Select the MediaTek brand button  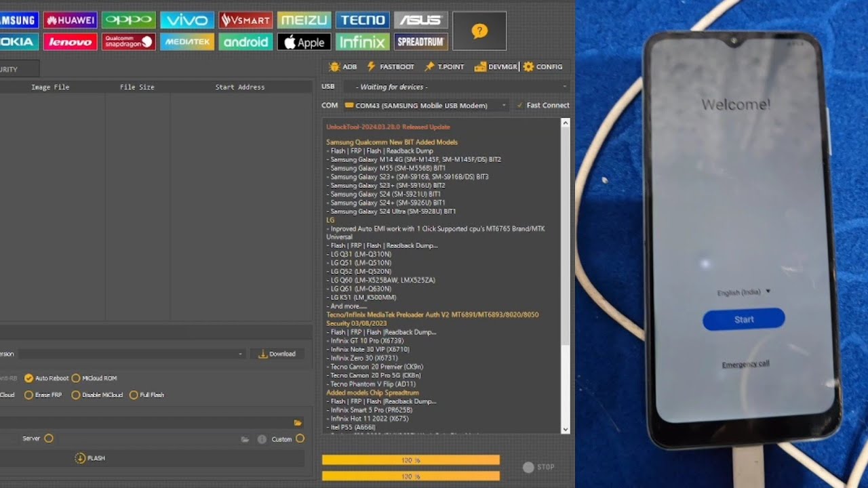tap(187, 41)
